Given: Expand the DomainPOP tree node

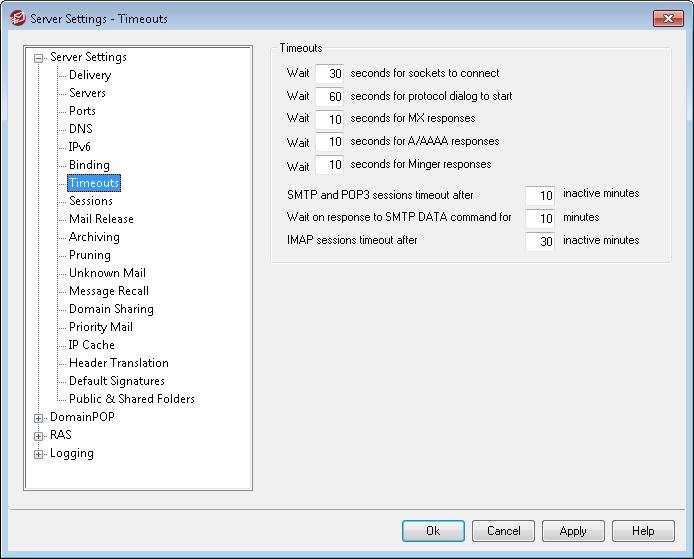Looking at the screenshot, I should coord(39,418).
